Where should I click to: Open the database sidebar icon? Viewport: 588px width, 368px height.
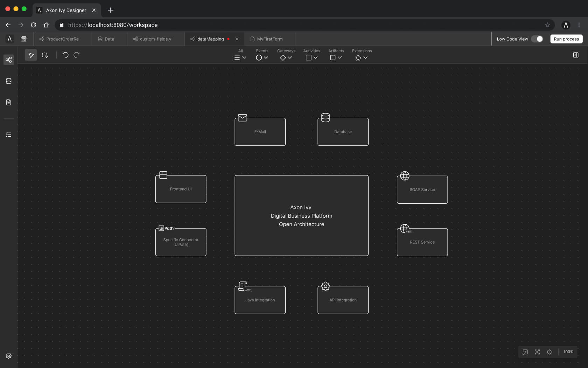9,81
